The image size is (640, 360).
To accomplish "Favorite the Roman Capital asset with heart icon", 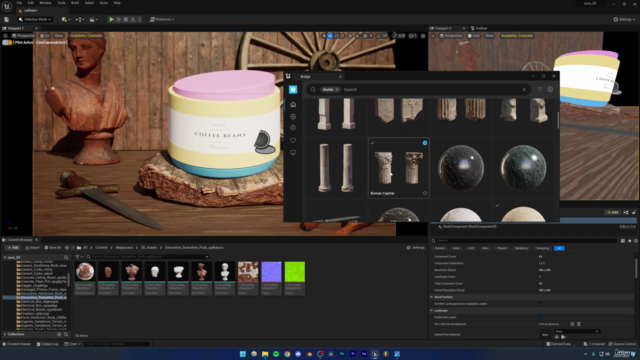I will 425,193.
